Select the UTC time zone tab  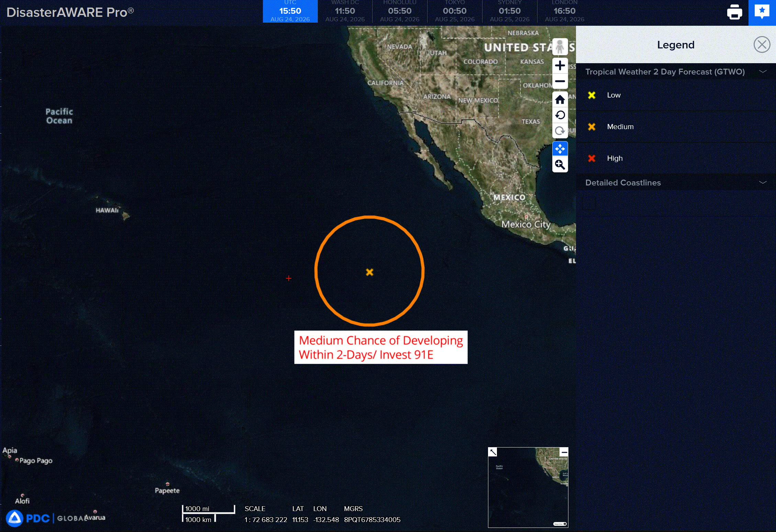[x=290, y=11]
